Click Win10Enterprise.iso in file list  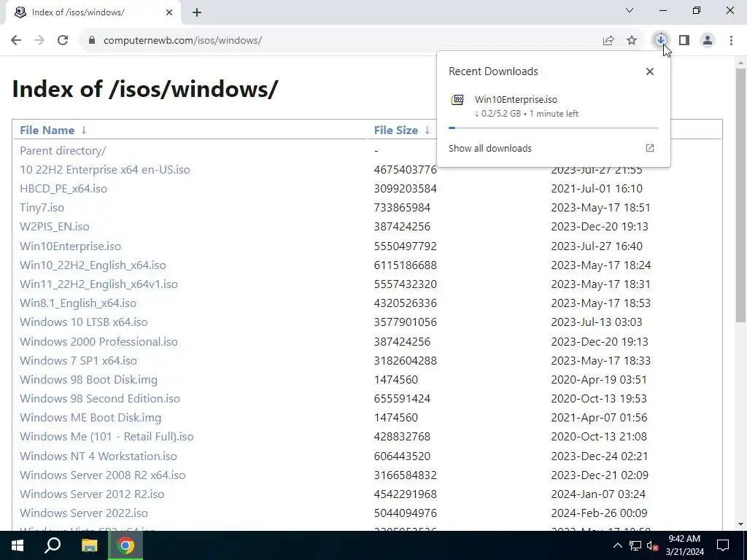pos(71,246)
